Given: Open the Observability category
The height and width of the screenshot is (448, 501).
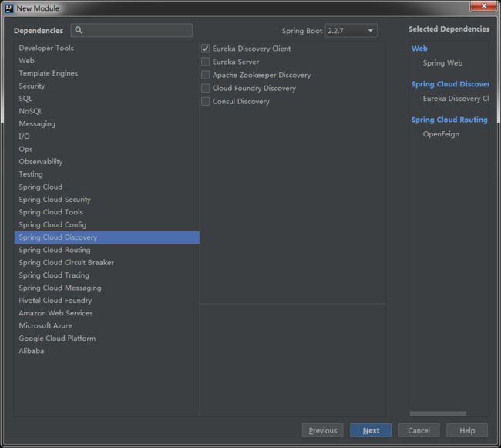Looking at the screenshot, I should (106, 162).
